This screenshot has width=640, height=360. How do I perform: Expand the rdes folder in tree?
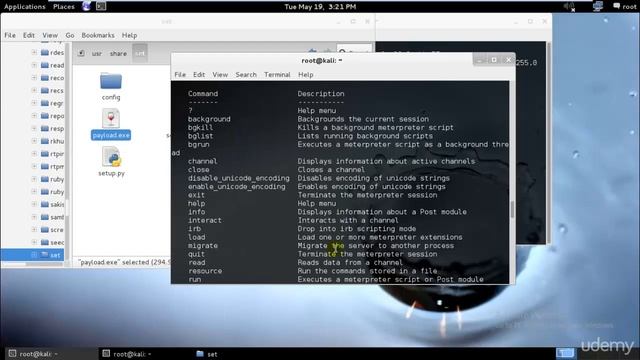point(34,52)
